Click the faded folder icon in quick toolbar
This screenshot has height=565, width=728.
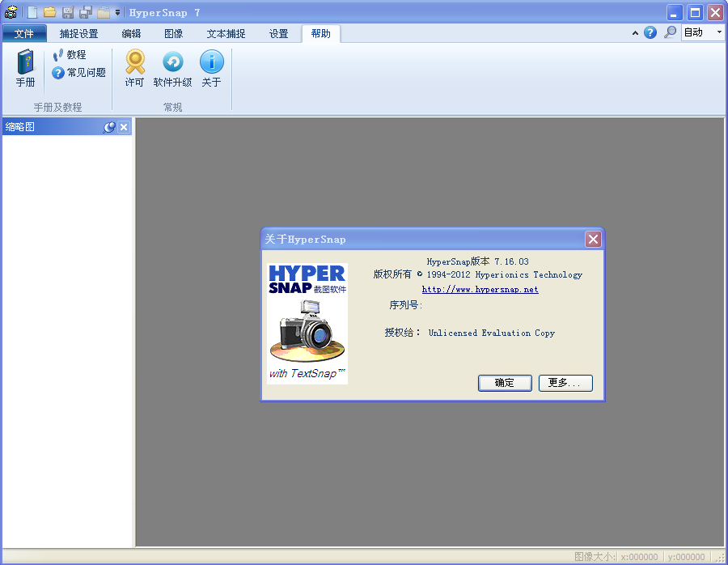click(x=103, y=12)
